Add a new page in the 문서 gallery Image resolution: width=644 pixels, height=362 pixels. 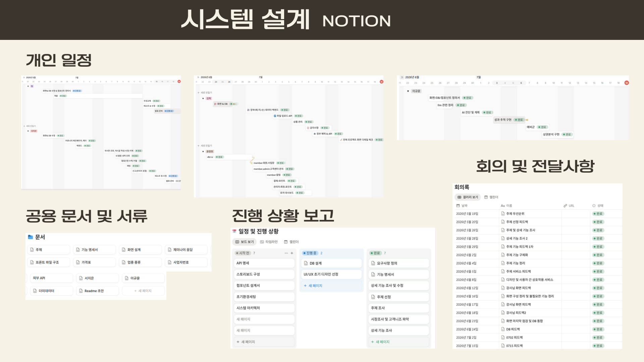point(143,291)
